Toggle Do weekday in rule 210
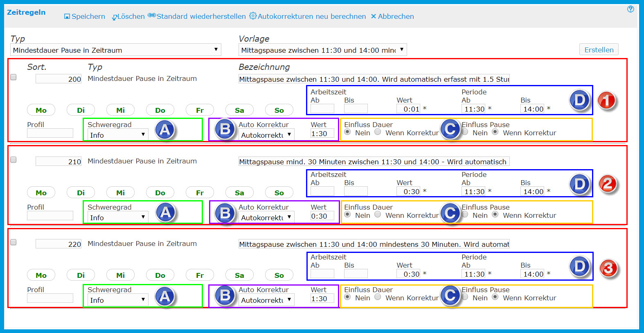 [x=160, y=192]
